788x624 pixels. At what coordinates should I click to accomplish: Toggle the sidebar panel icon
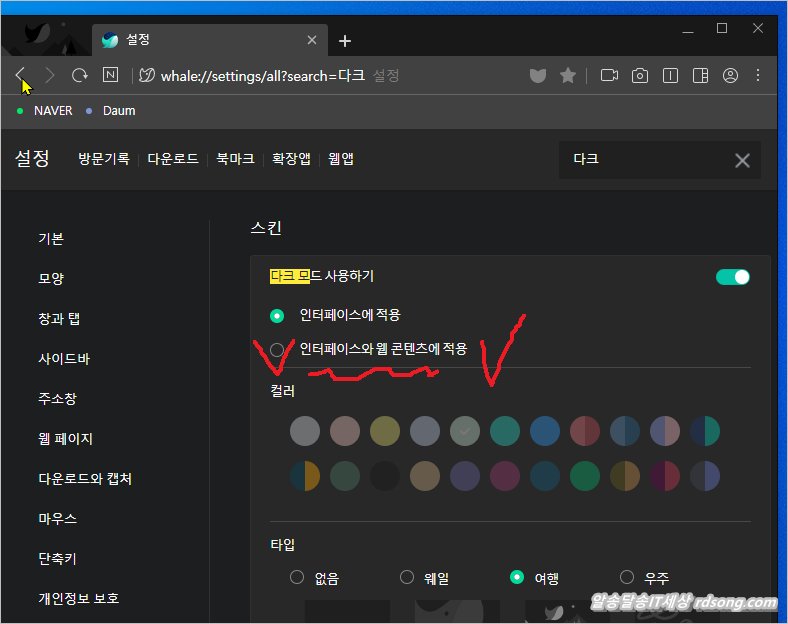click(701, 75)
